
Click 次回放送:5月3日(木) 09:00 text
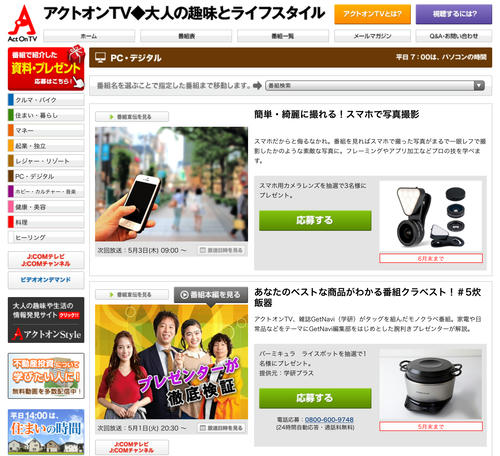tap(142, 250)
